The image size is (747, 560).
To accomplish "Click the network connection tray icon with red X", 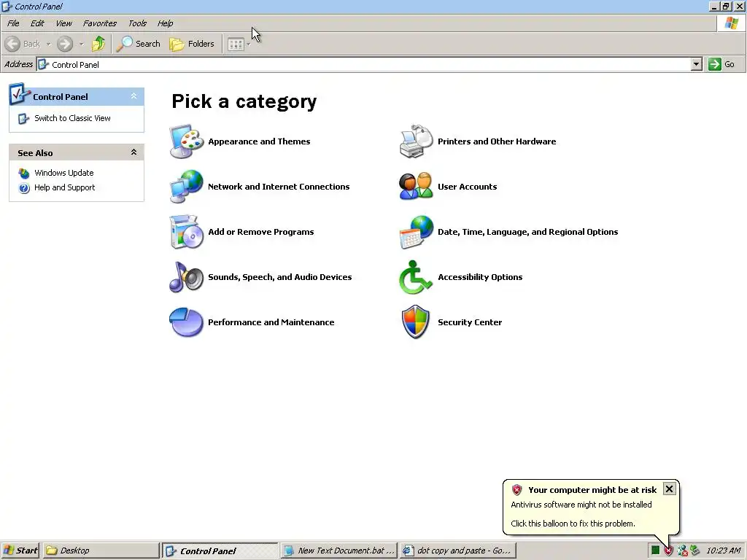I will (x=682, y=551).
